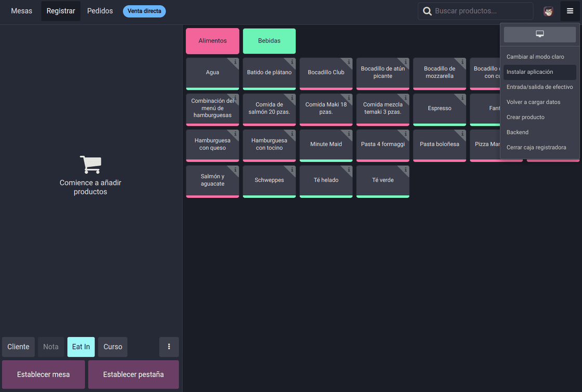Screen dimensions: 582x392
Task: Add Hamburguesa con tocino product
Action: pos(269,145)
